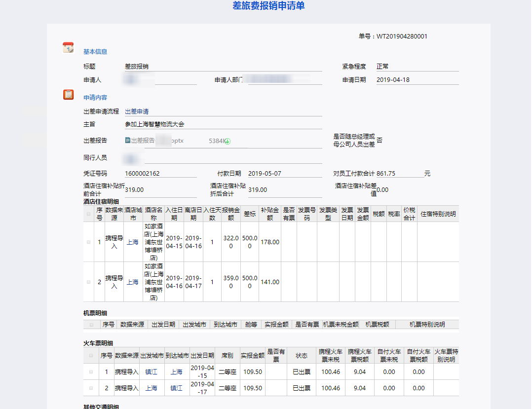
Task: Click 上海 city link in hotel row 2
Action: click(133, 282)
